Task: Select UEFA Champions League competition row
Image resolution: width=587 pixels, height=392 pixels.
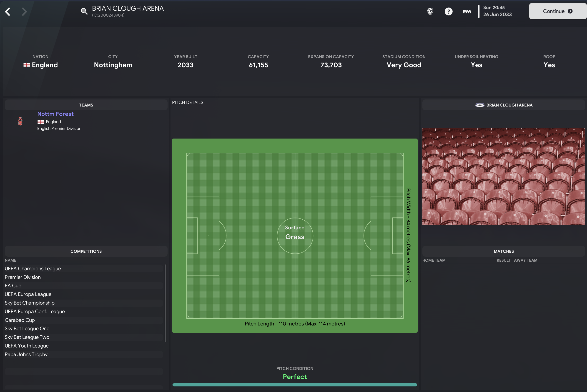Action: (33, 268)
